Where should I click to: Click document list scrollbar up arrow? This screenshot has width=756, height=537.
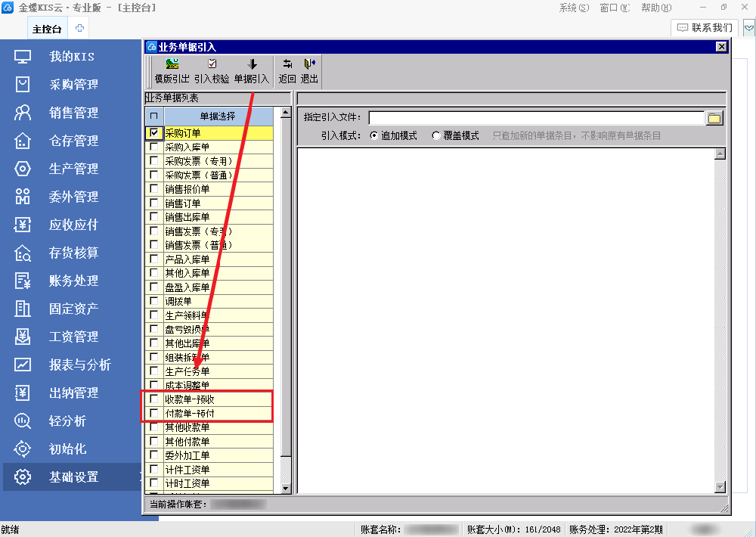[x=286, y=113]
